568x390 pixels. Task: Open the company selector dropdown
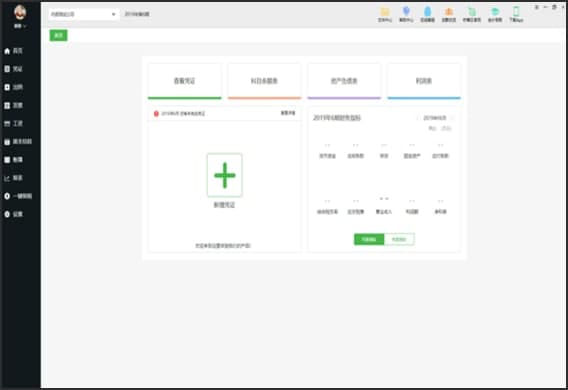pos(84,14)
